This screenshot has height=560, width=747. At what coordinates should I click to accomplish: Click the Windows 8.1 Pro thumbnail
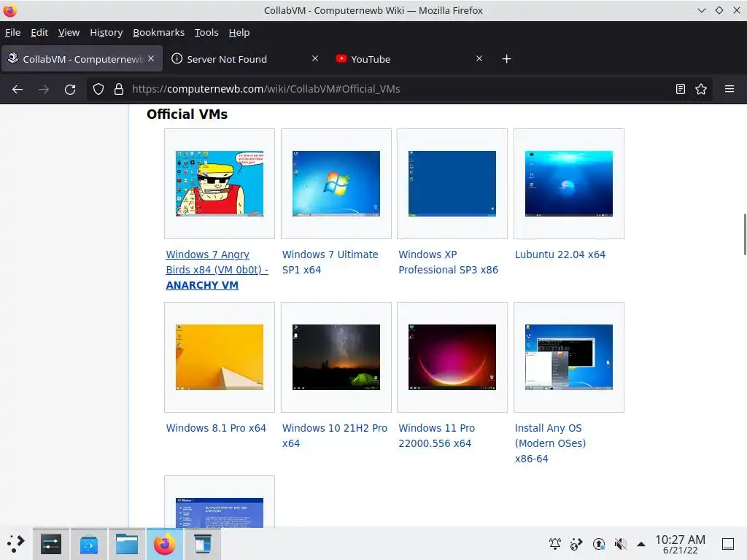220,357
